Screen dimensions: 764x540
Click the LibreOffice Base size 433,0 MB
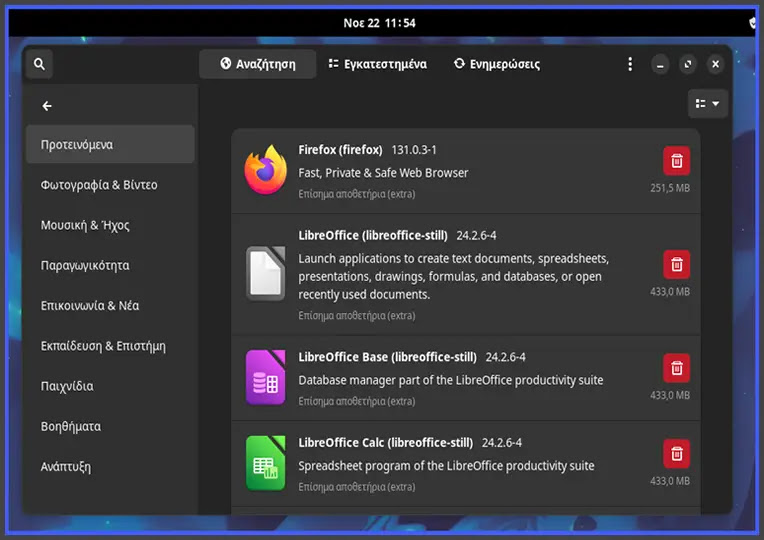coord(670,395)
